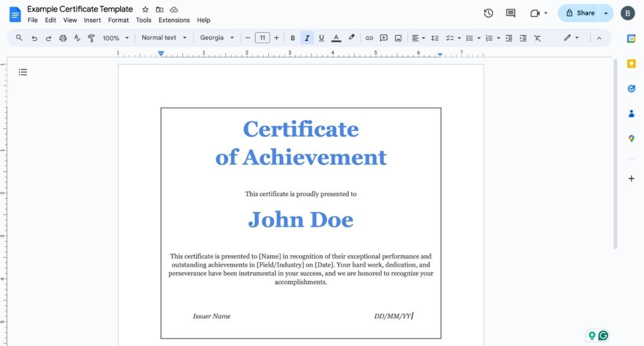644x346 pixels.
Task: Toggle bold formatting on
Action: tap(292, 38)
